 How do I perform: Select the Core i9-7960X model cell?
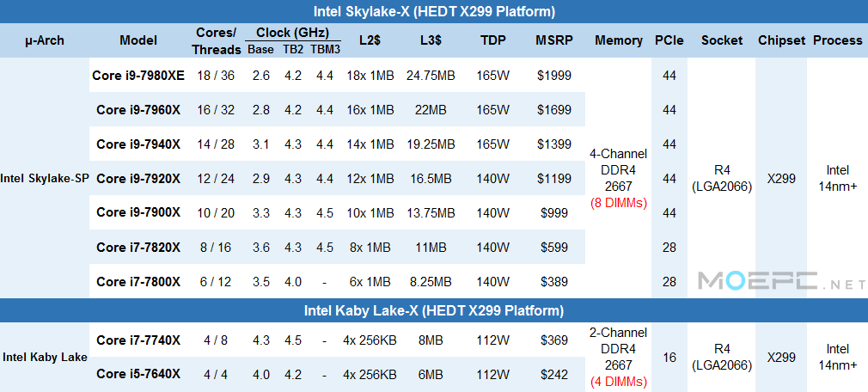click(138, 110)
